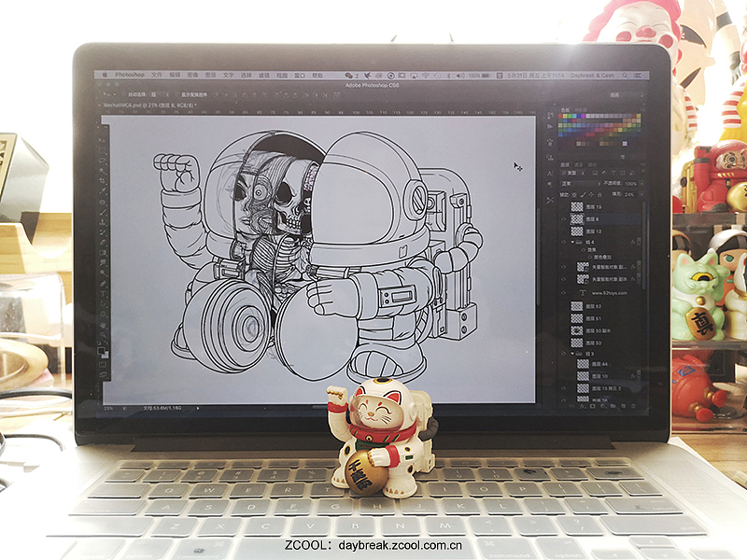Open the 帮助 (Help) menu
The image size is (747, 560).
pos(317,76)
